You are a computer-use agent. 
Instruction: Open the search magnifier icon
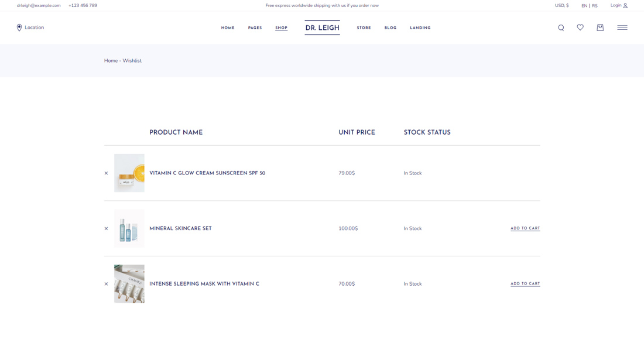point(561,28)
